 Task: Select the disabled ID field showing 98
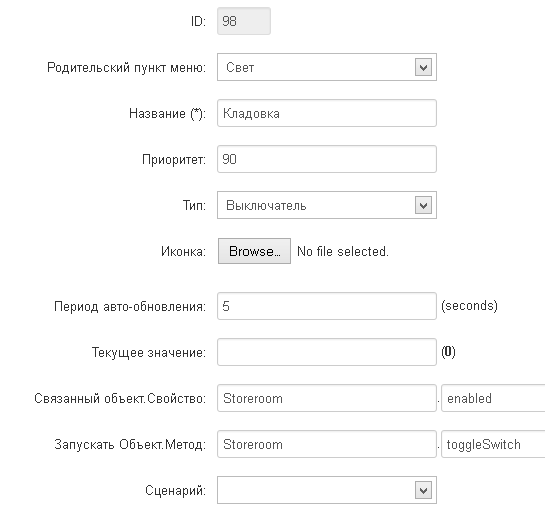(x=244, y=21)
